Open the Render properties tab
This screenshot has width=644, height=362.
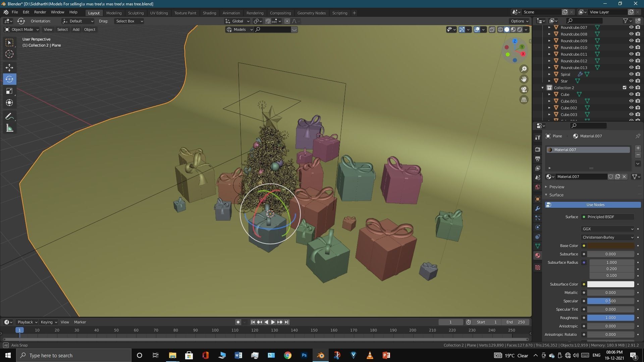click(538, 149)
